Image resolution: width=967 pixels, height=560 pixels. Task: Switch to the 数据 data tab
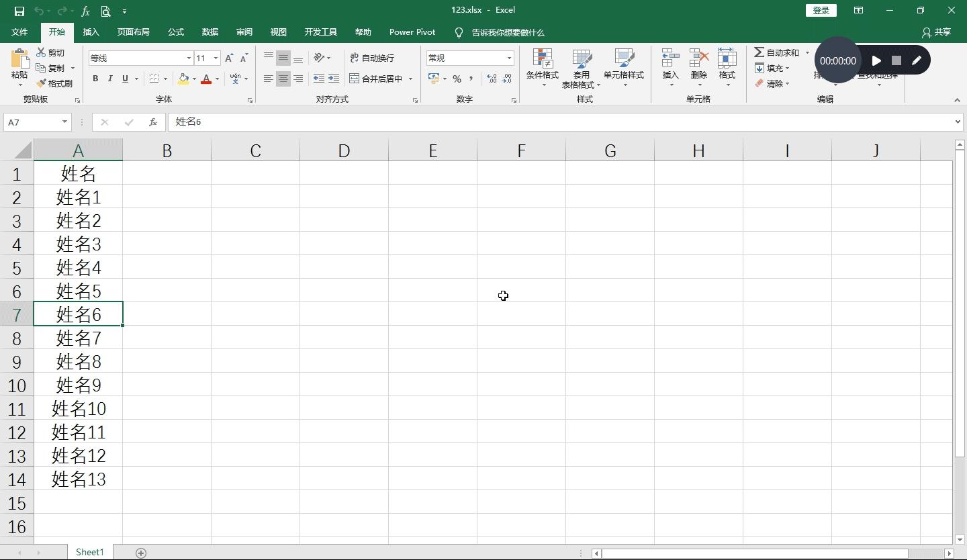click(210, 32)
